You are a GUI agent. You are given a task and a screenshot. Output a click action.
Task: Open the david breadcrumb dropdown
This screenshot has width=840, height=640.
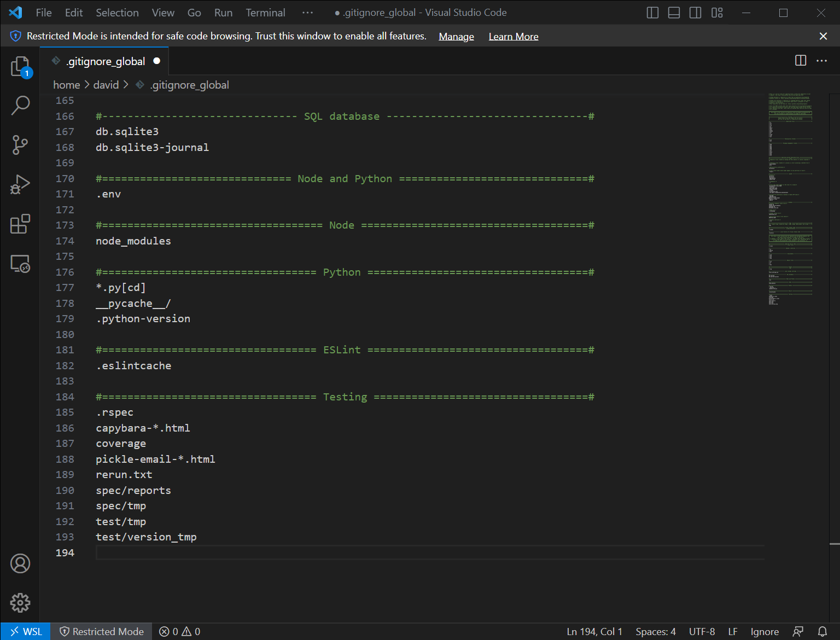pos(106,85)
